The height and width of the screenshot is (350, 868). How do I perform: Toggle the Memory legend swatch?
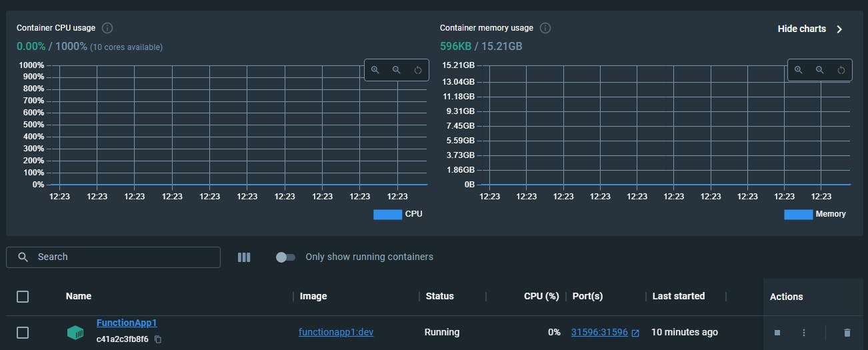coord(798,215)
